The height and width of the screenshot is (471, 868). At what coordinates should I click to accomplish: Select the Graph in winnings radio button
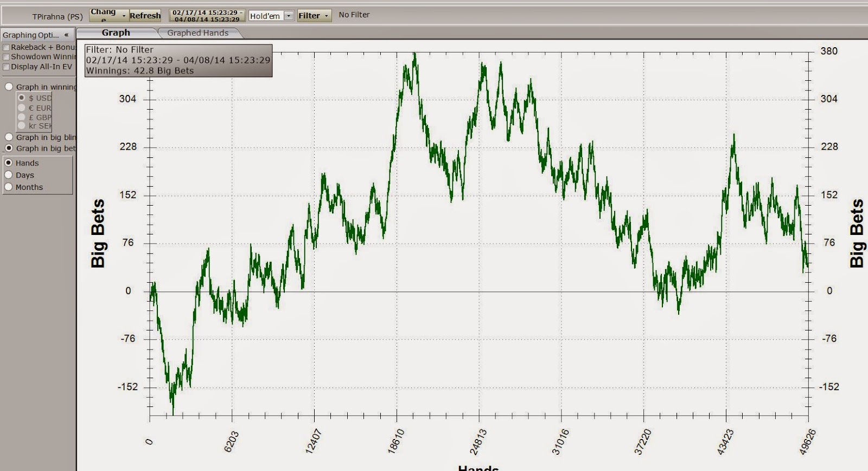(9, 87)
